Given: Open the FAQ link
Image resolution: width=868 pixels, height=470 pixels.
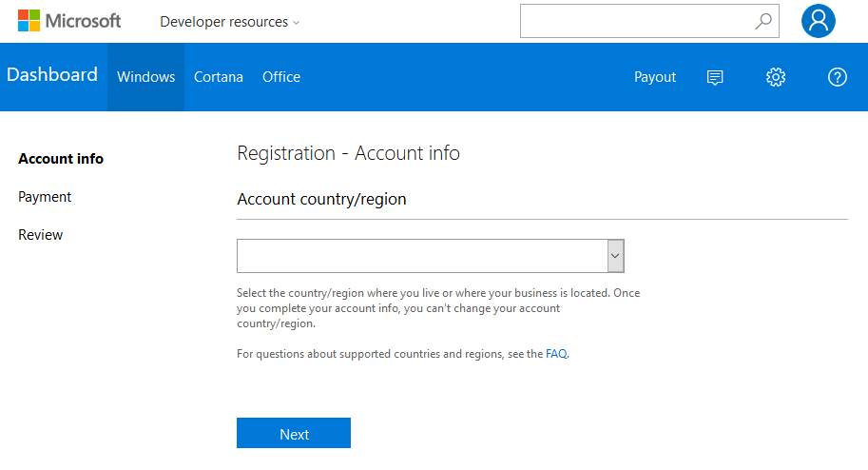Looking at the screenshot, I should pos(556,354).
